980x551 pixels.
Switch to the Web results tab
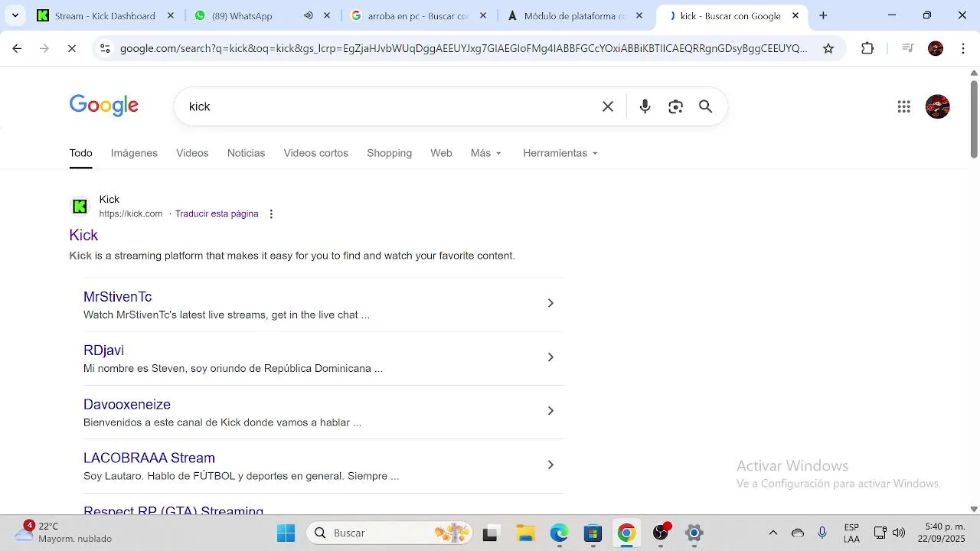pos(441,153)
